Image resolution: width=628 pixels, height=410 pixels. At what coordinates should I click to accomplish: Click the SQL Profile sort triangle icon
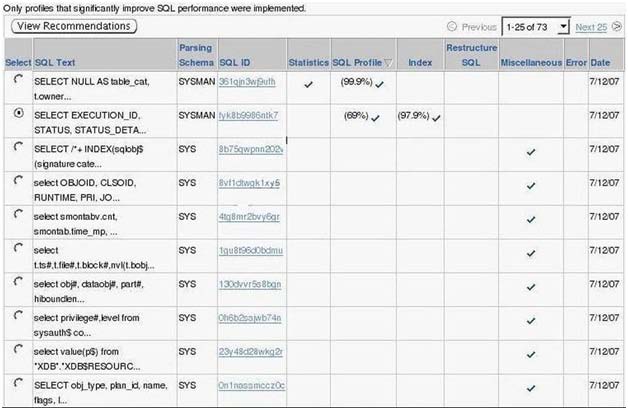[x=388, y=63]
